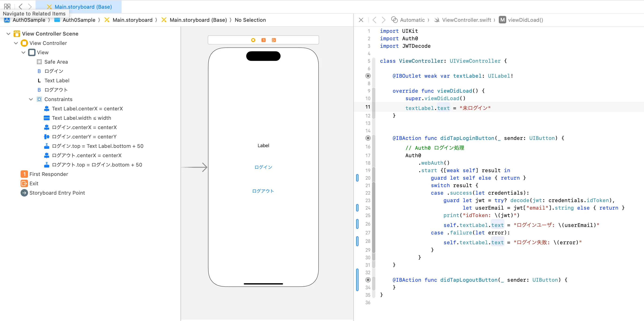Click the Exit icon in scene dock
644x321 pixels.
[x=274, y=40]
